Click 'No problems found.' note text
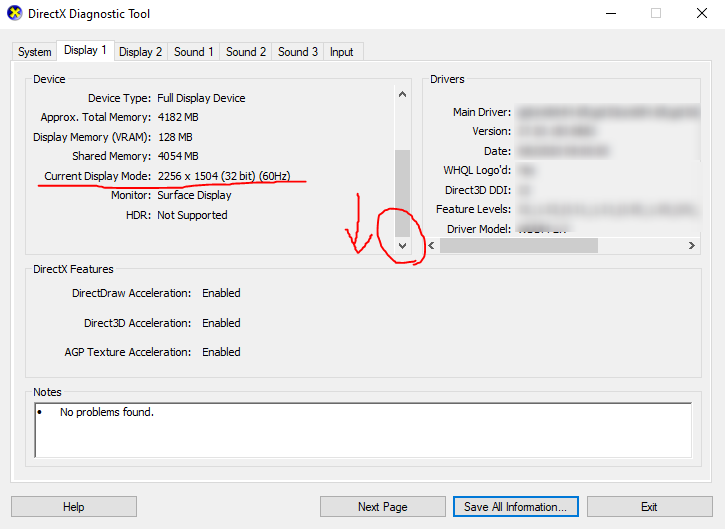The width and height of the screenshot is (725, 529). [x=107, y=412]
